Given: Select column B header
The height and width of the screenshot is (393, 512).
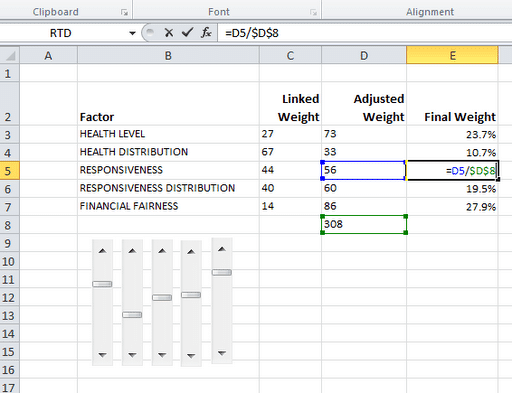Looking at the screenshot, I should (168, 55).
